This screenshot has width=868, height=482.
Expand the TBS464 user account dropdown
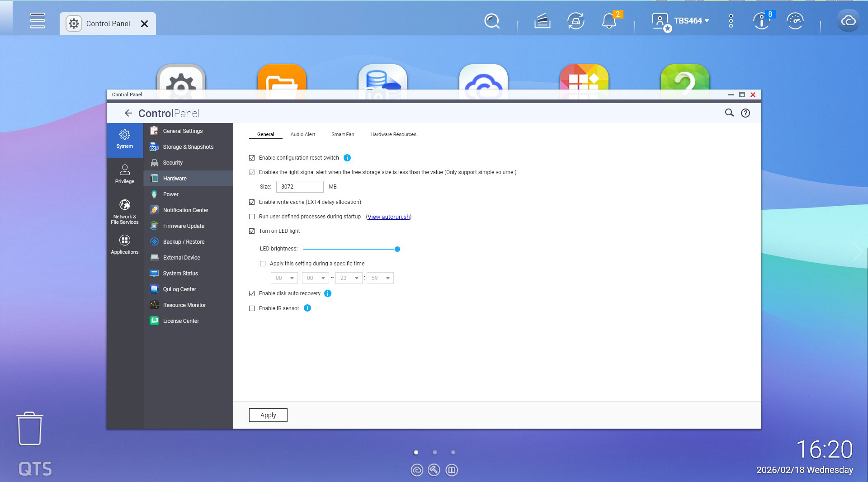click(x=691, y=21)
